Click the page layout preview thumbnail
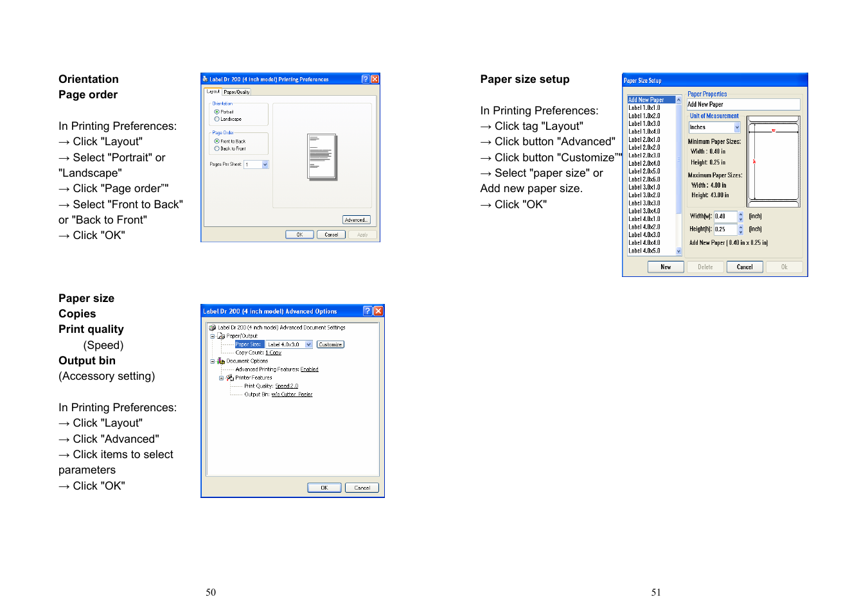This screenshot has width=868, height=613. (322, 156)
